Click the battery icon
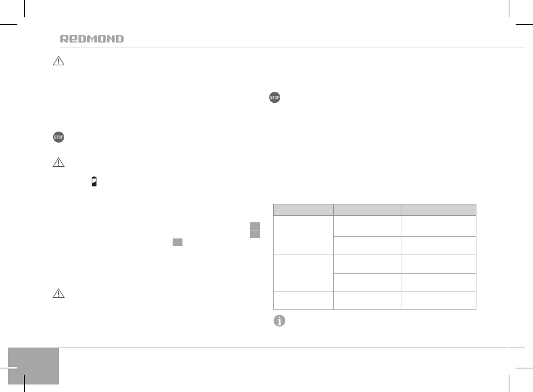Screen dimensions: 533x392 click(94, 182)
